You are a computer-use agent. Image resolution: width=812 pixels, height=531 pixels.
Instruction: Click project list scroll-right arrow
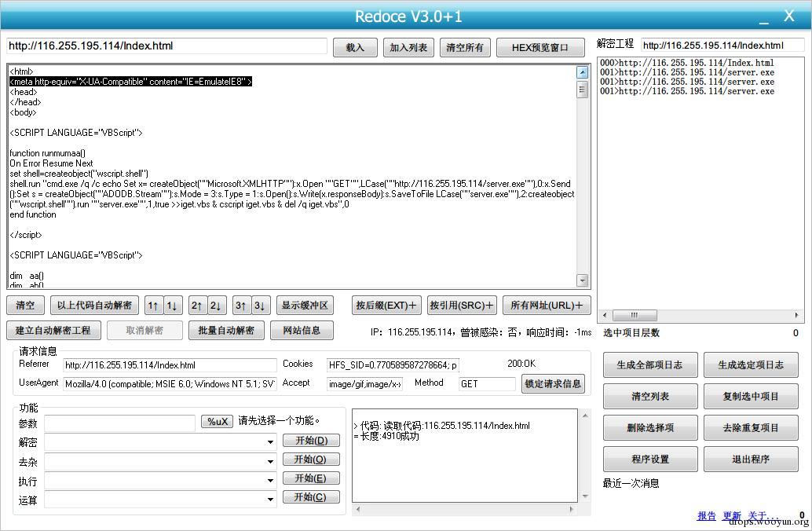(798, 315)
